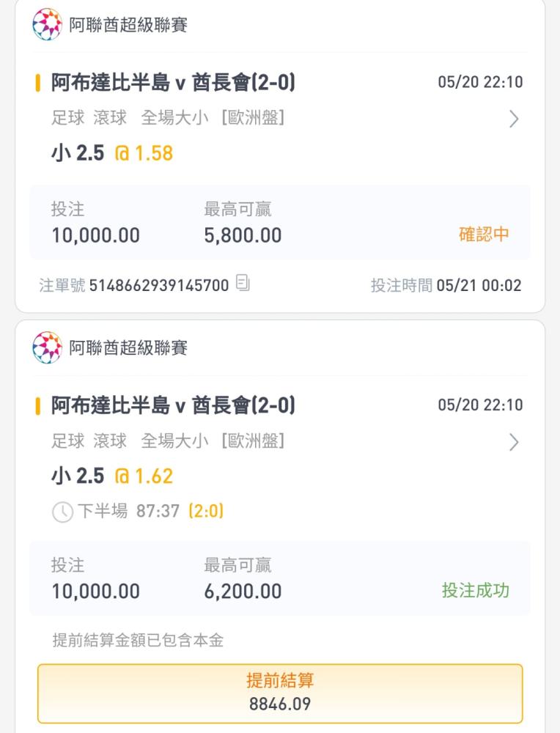Click the odds 小 2.5 @ 1.58
Screen dimensions: 560x733
112,153
